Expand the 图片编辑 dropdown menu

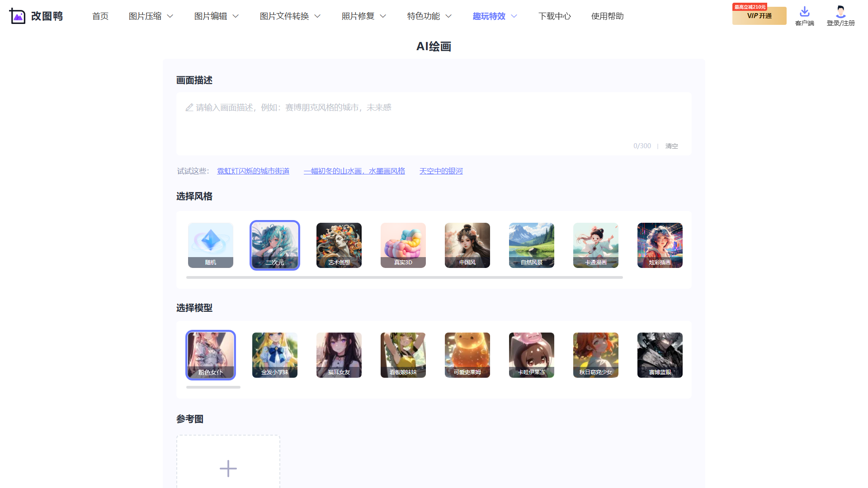click(x=217, y=16)
